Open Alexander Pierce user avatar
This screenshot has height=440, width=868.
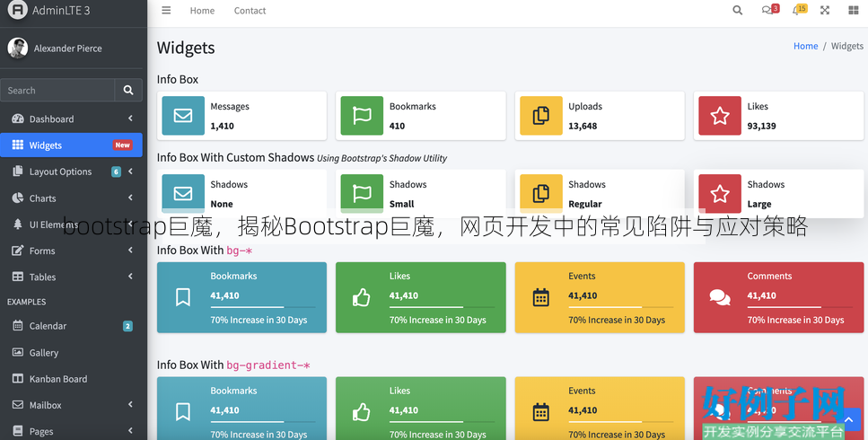[18, 48]
